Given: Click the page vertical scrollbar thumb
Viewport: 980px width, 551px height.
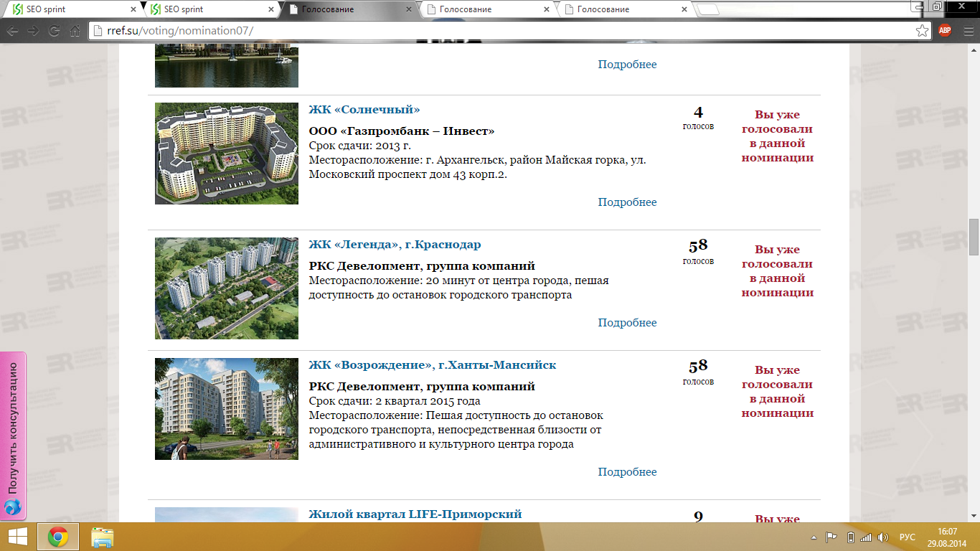Looking at the screenshot, I should click(974, 237).
